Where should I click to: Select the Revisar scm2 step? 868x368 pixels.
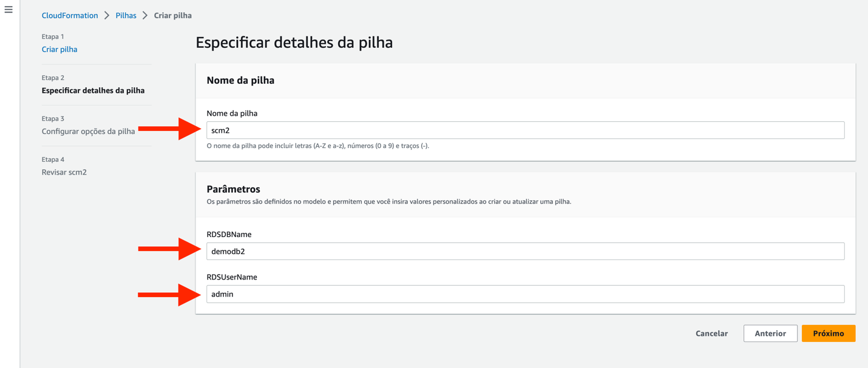point(64,172)
